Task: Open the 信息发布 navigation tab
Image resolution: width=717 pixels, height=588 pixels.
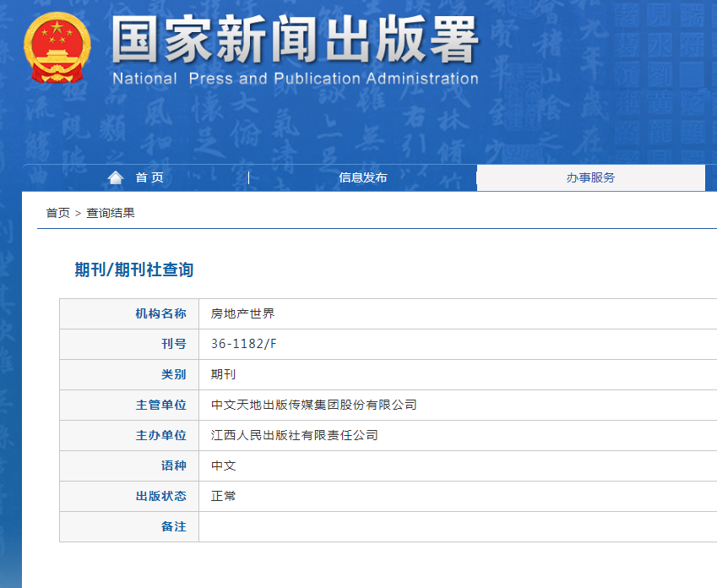Action: 362,177
